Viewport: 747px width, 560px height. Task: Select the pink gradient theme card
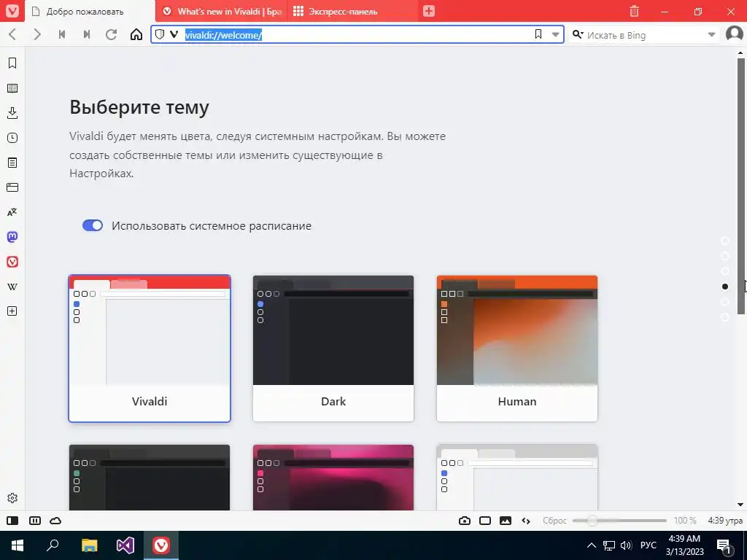[333, 477]
